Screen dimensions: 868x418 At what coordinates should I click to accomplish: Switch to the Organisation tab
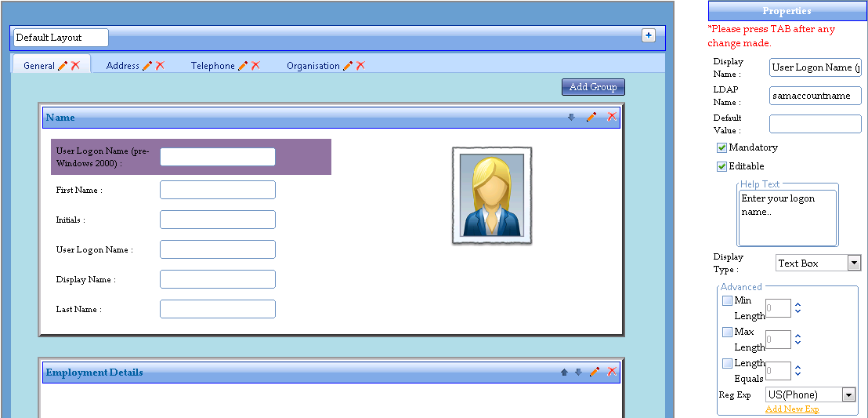click(313, 66)
